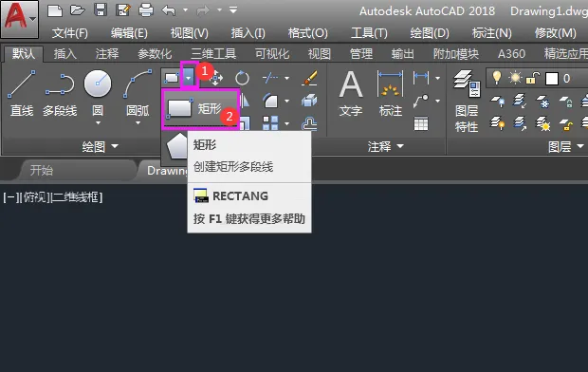Open the 文件(F) menu
The image size is (588, 372).
70,33
